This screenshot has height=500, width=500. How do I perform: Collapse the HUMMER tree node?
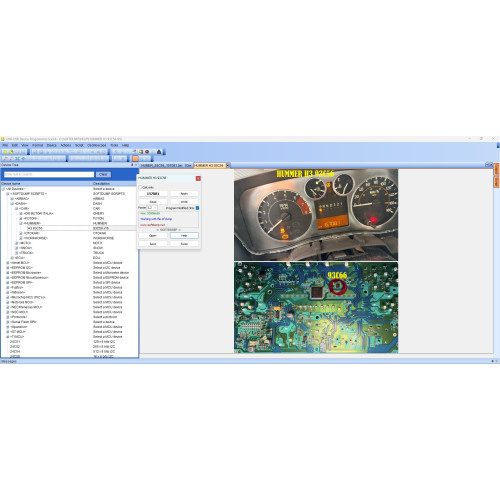(21, 223)
